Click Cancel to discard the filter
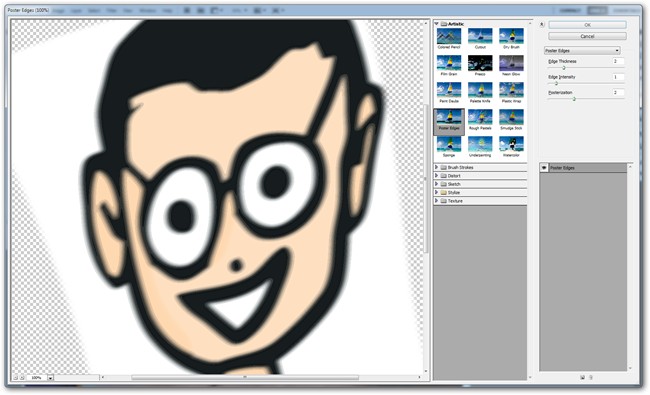Image resolution: width=650 pixels, height=395 pixels. pyautogui.click(x=587, y=36)
